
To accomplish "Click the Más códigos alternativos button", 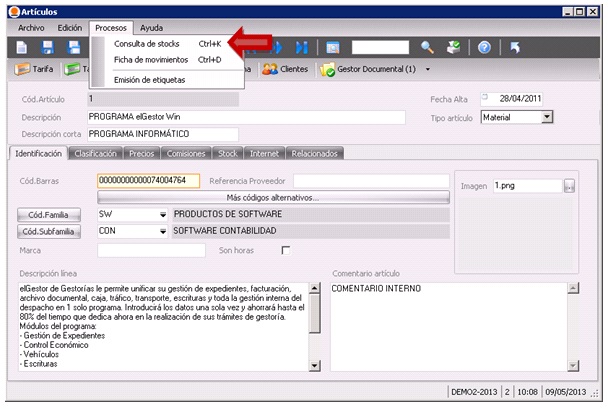I will click(272, 198).
